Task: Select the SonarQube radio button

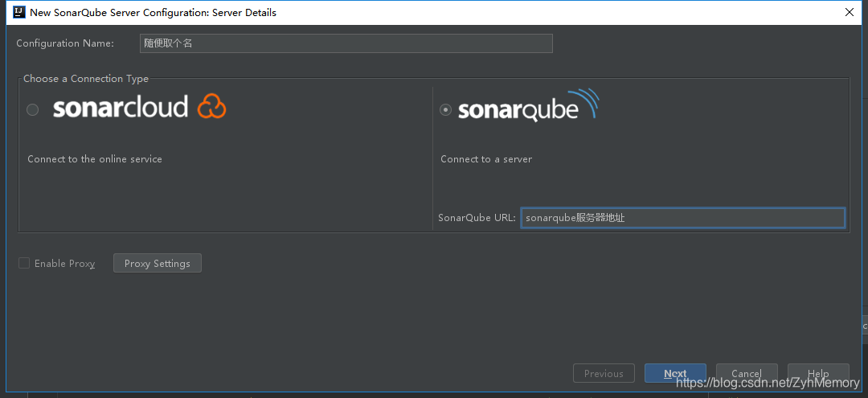Action: pyautogui.click(x=445, y=110)
